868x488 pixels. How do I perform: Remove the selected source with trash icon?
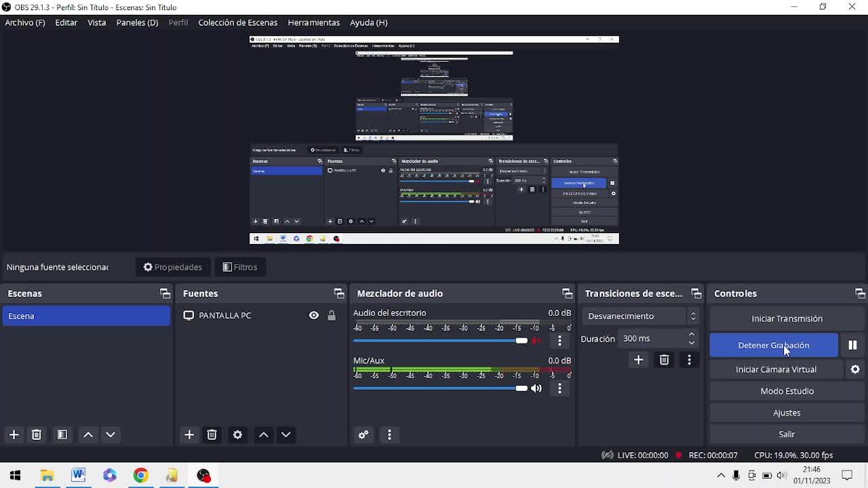[212, 434]
